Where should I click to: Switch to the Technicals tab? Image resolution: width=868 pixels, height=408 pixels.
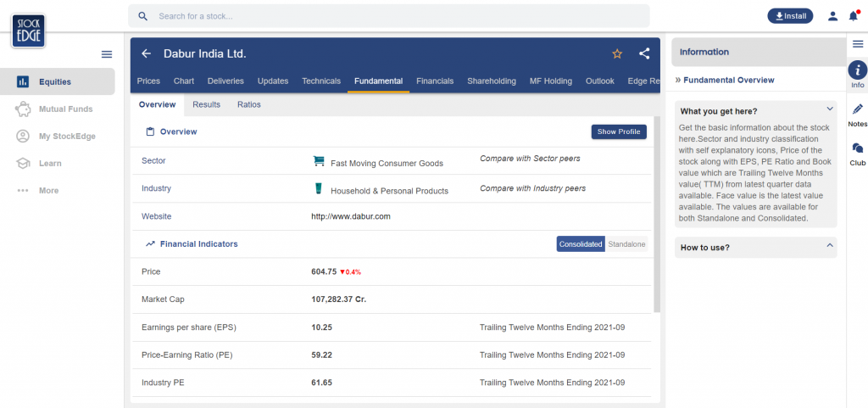[321, 81]
